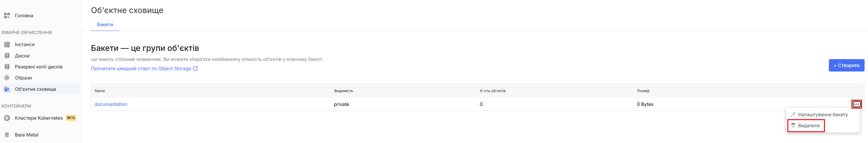Click the Розмір column header
This screenshot has height=143, width=868.
click(x=643, y=91)
